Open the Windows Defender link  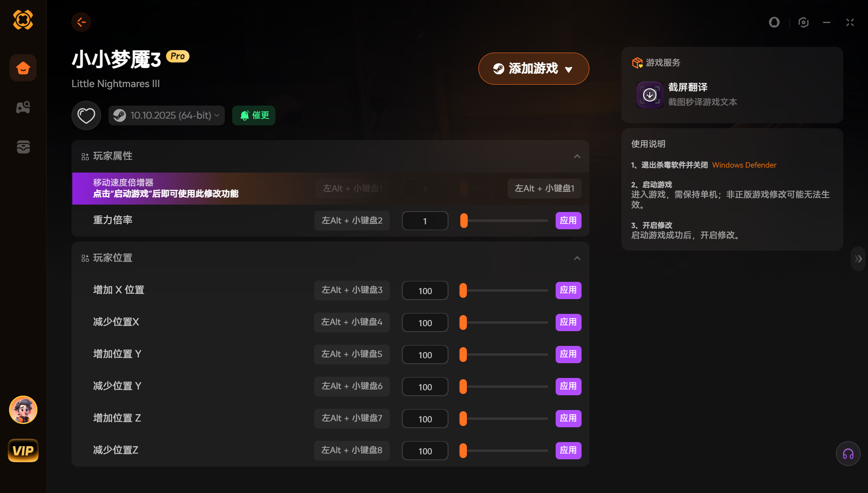click(744, 165)
